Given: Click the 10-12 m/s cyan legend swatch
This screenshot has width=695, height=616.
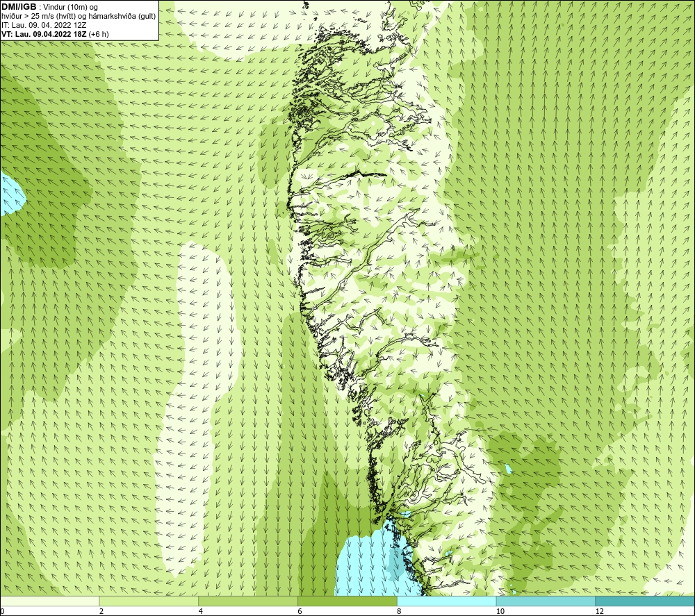Looking at the screenshot, I should (546, 601).
